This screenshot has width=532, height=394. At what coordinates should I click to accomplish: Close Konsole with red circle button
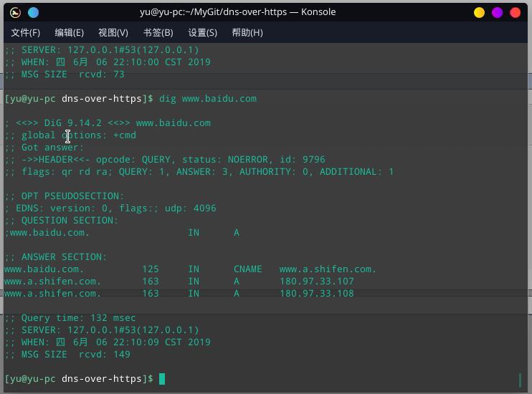(x=515, y=13)
